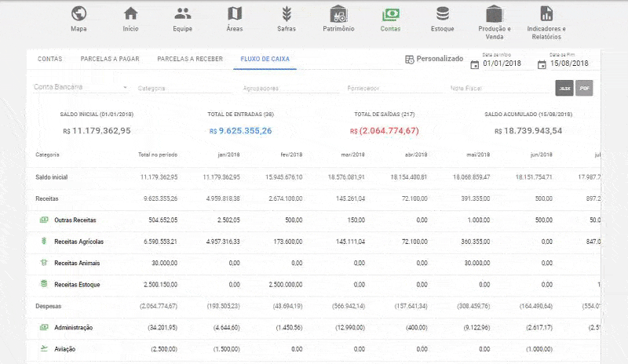Open the Equipe team icon
This screenshot has height=364, width=628.
[x=182, y=14]
